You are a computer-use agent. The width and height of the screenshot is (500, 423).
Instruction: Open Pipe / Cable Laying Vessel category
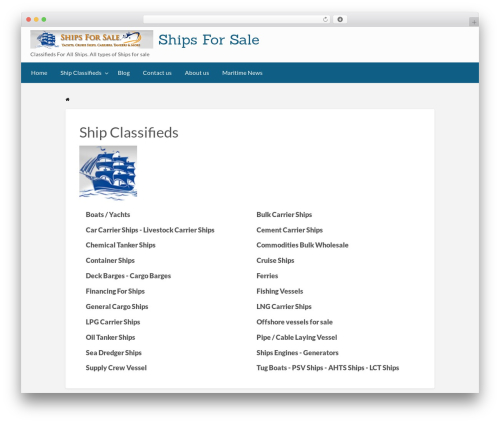coord(297,337)
